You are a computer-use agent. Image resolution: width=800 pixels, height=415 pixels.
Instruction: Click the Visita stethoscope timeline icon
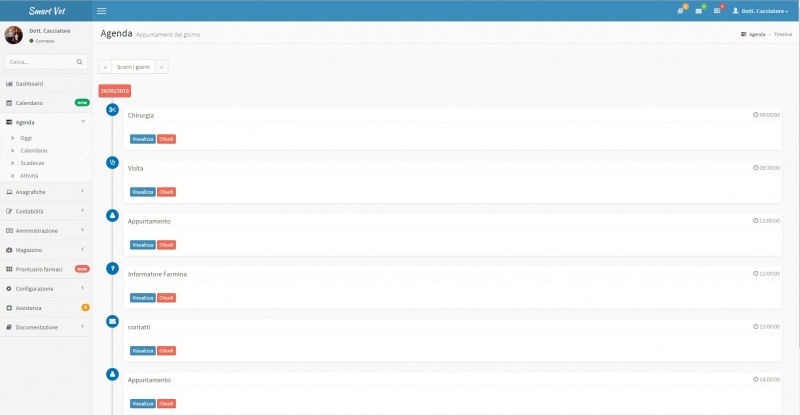coord(113,162)
